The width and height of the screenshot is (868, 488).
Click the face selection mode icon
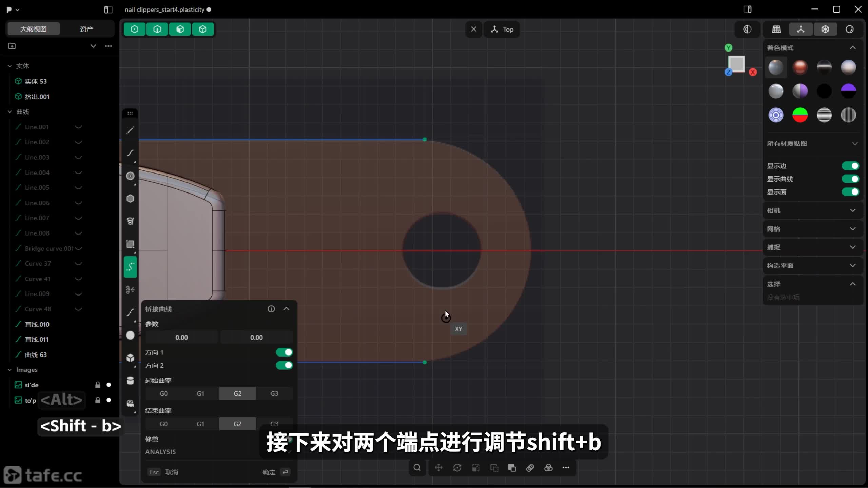point(180,29)
